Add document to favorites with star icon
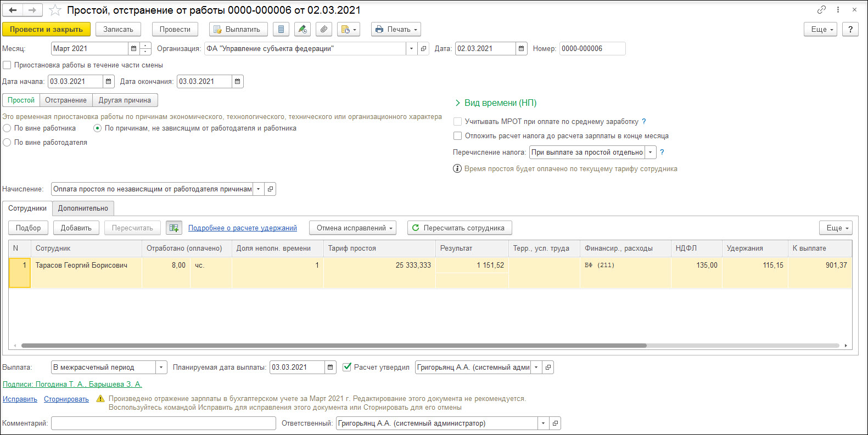The width and height of the screenshot is (868, 435). (x=55, y=10)
